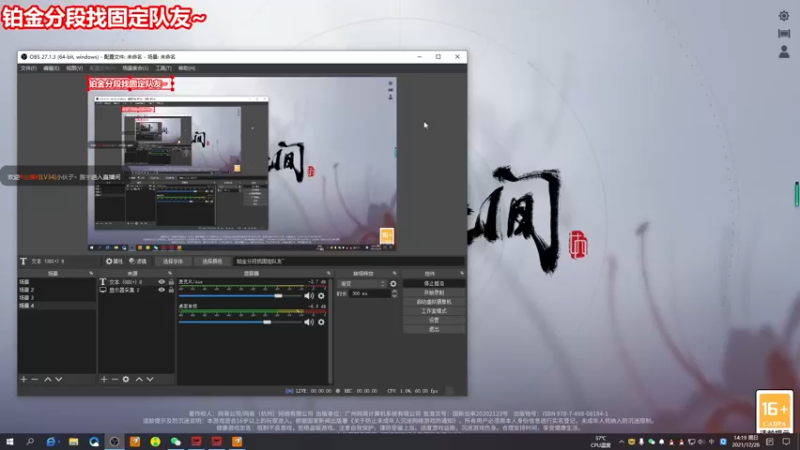The width and height of the screenshot is (800, 450).
Task: Move scene up in Scenes panel
Action: click(47, 379)
